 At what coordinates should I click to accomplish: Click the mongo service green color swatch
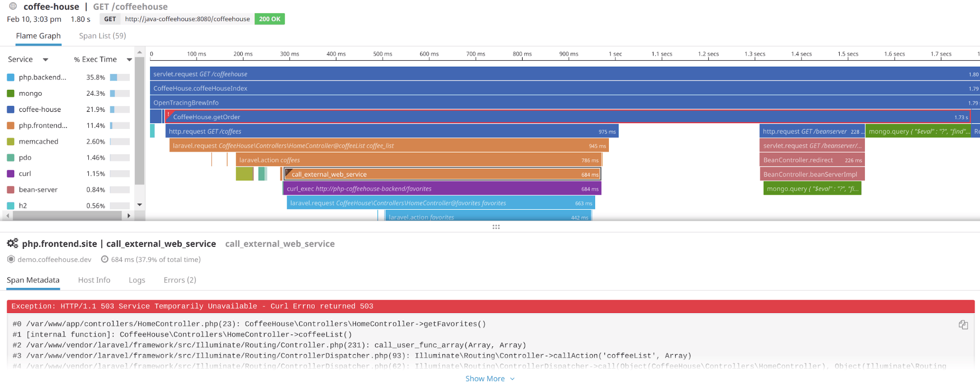(11, 93)
